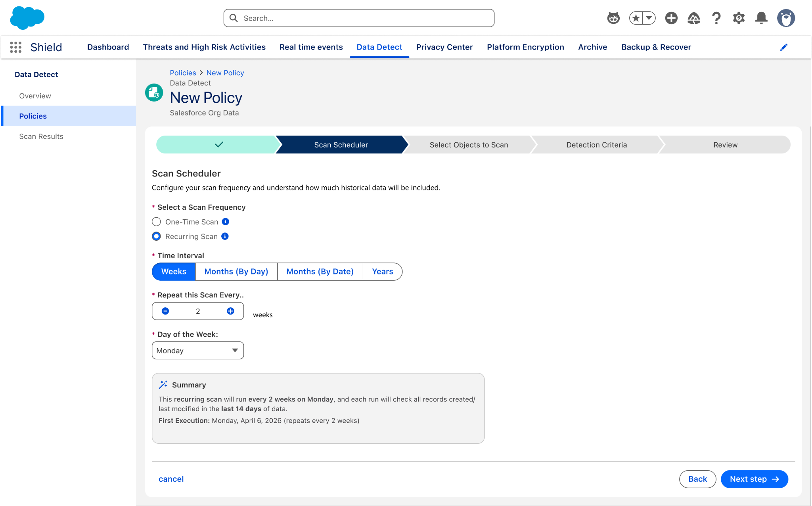The height and width of the screenshot is (506, 812).
Task: Open the Trailhead guidance icon
Action: pos(694,18)
